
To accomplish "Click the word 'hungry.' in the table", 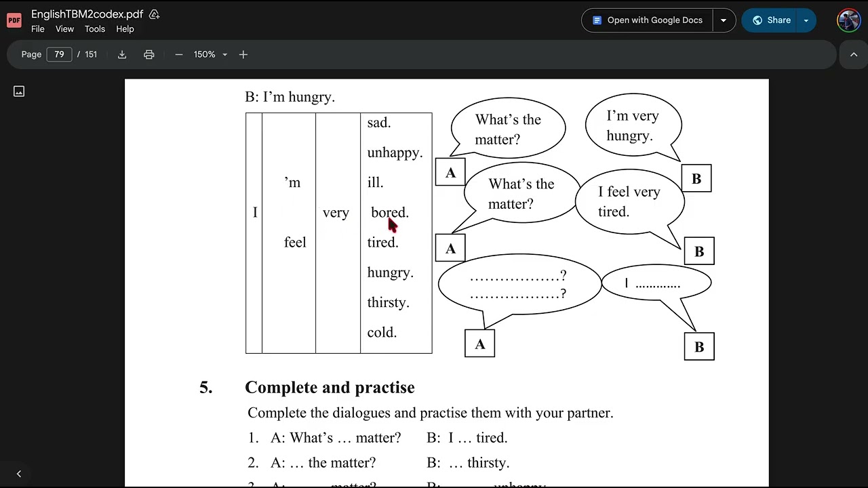I will 390,272.
